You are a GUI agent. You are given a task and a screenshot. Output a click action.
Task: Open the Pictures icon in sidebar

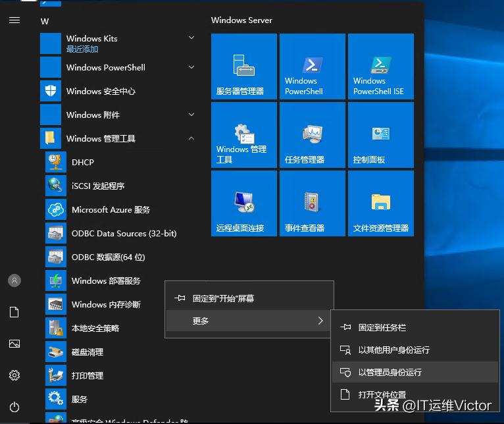tap(14, 344)
